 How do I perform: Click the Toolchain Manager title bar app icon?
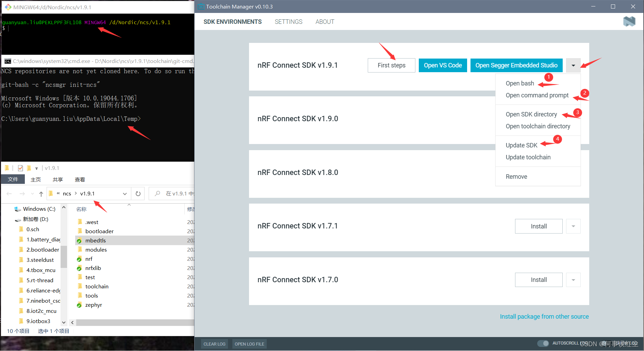[201, 6]
